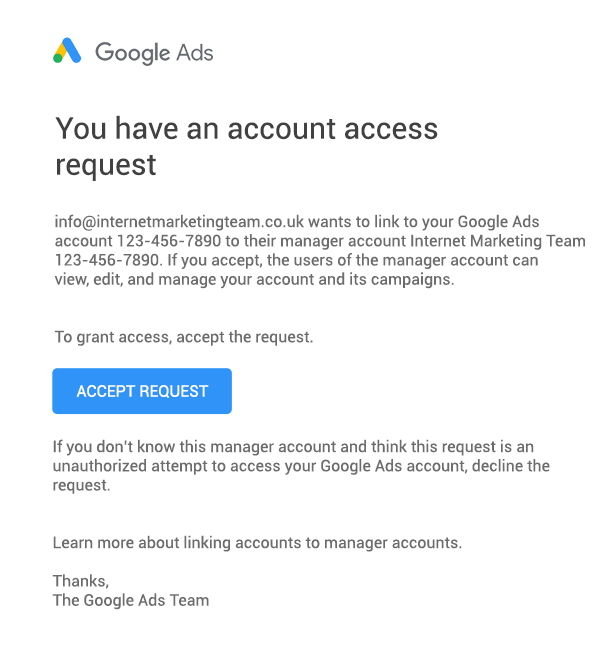Click the 'To grant access, accept the request.' line
This screenshot has width=608, height=651.
coord(184,337)
